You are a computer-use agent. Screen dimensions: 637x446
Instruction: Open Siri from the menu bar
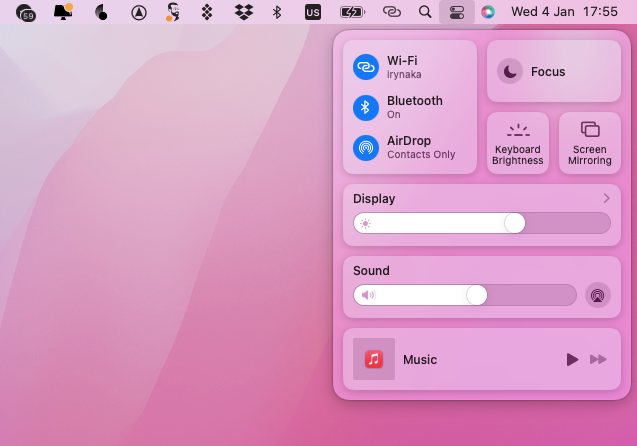tap(488, 12)
